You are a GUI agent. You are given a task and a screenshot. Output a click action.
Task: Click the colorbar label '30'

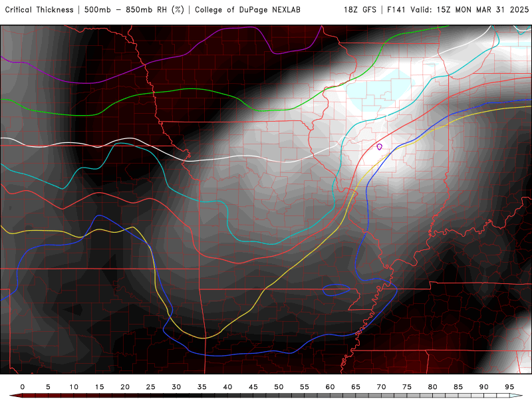[x=176, y=387]
